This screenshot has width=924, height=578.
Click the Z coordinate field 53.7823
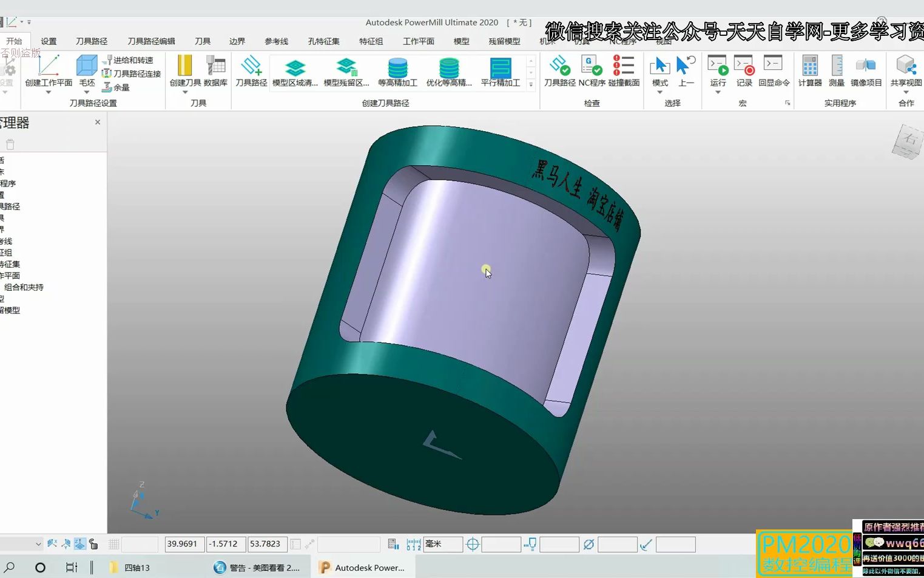[268, 544]
